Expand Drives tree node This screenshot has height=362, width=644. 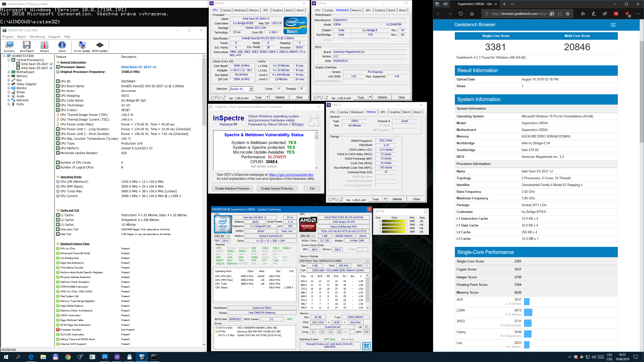(x=9, y=92)
